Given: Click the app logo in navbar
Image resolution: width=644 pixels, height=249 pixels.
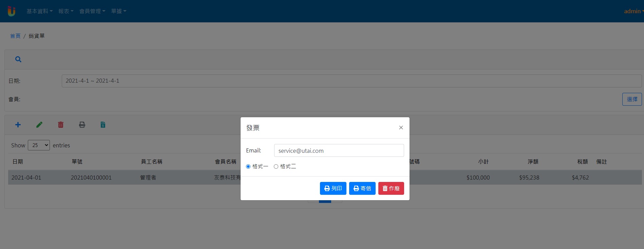Looking at the screenshot, I should click(12, 11).
